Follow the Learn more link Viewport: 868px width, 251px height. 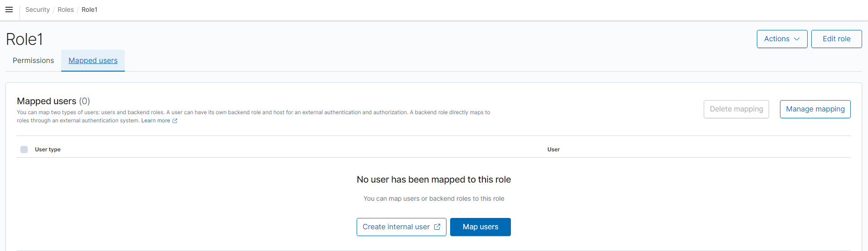tap(156, 121)
